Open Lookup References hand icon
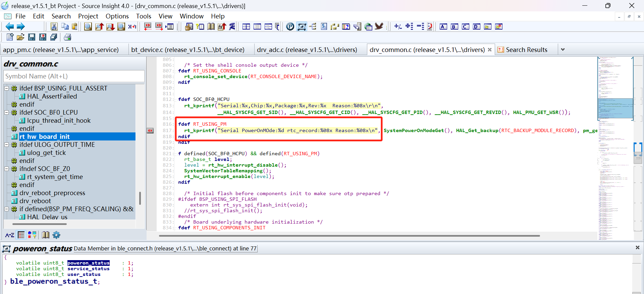The image size is (644, 294). pyautogui.click(x=189, y=26)
